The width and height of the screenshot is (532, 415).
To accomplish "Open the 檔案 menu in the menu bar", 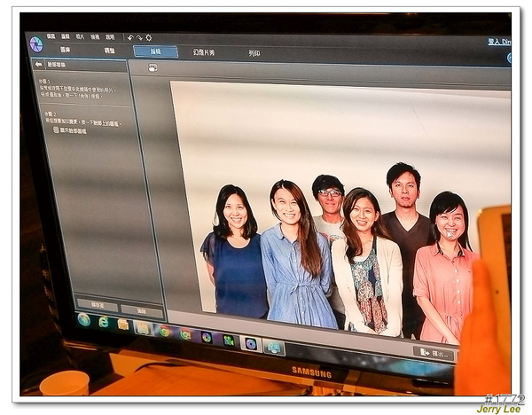I will pyautogui.click(x=51, y=36).
